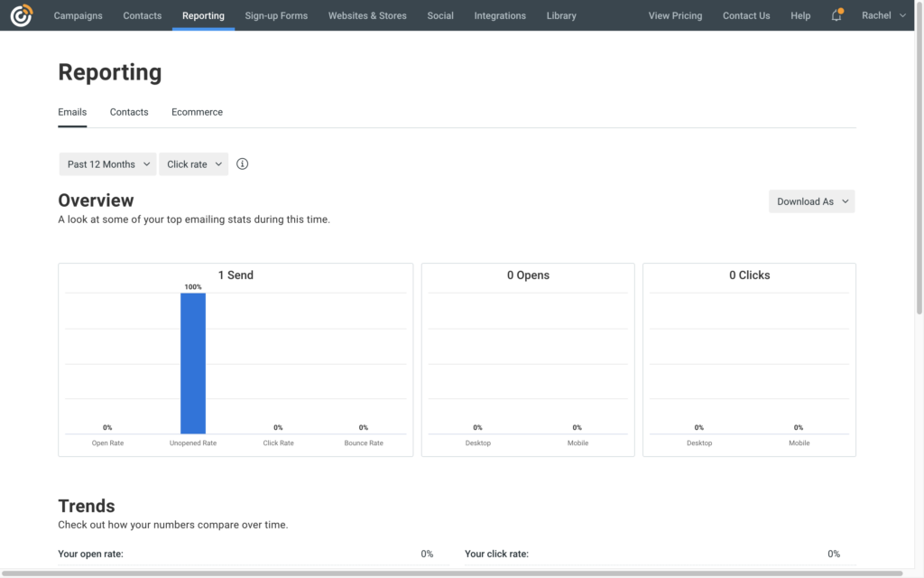Click the '0 Opens' chart title
Viewport: 924px width, 578px height.
coord(528,275)
